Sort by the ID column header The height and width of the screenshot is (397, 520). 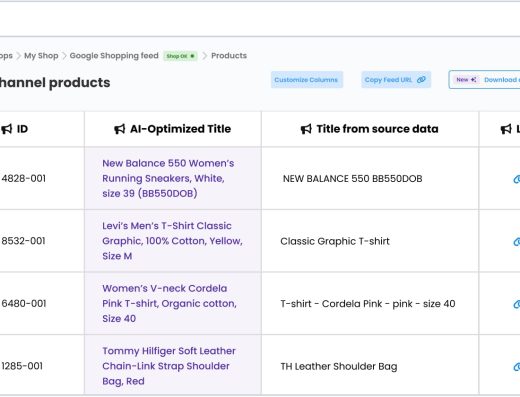[22, 129]
